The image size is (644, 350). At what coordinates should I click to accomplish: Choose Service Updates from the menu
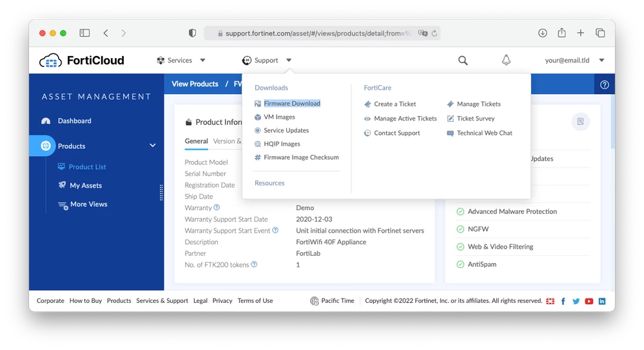tap(286, 130)
